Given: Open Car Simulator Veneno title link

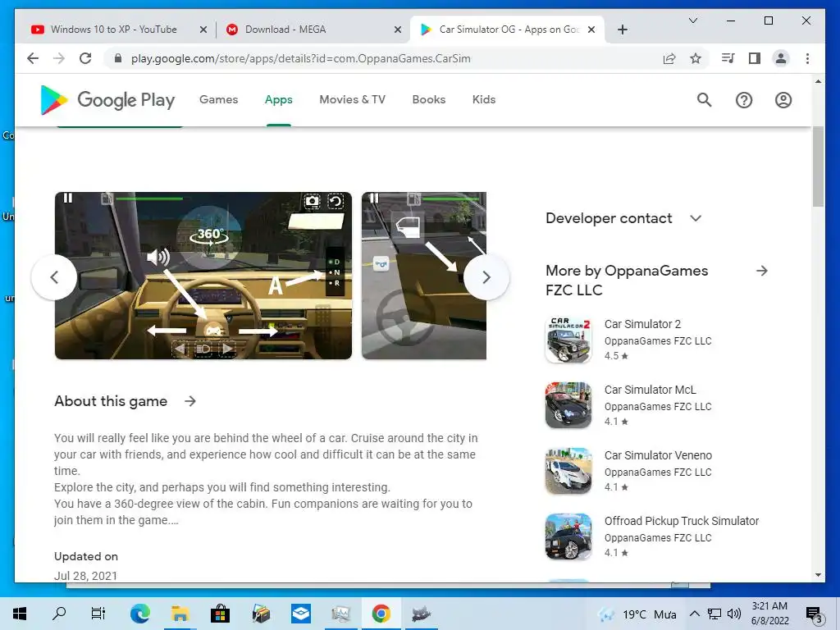Looking at the screenshot, I should [x=658, y=455].
